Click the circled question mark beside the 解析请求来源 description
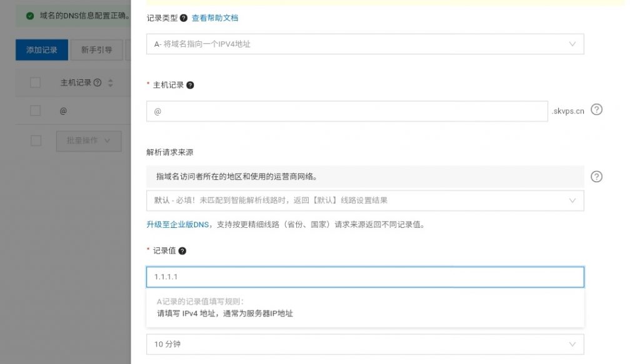The width and height of the screenshot is (640, 364). point(596,177)
